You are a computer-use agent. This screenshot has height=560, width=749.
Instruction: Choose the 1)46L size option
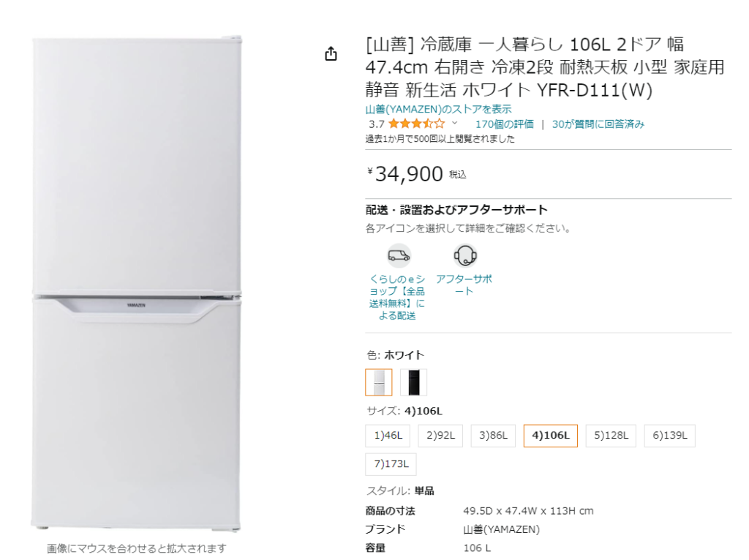tap(388, 436)
